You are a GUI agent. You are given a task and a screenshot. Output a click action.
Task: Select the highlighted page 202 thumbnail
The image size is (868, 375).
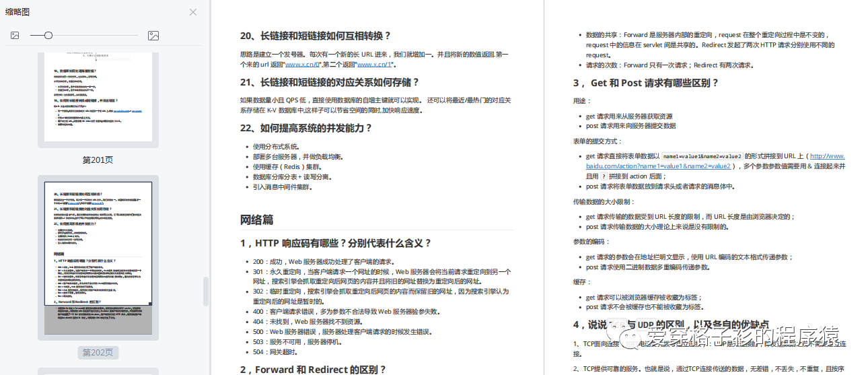coord(98,258)
